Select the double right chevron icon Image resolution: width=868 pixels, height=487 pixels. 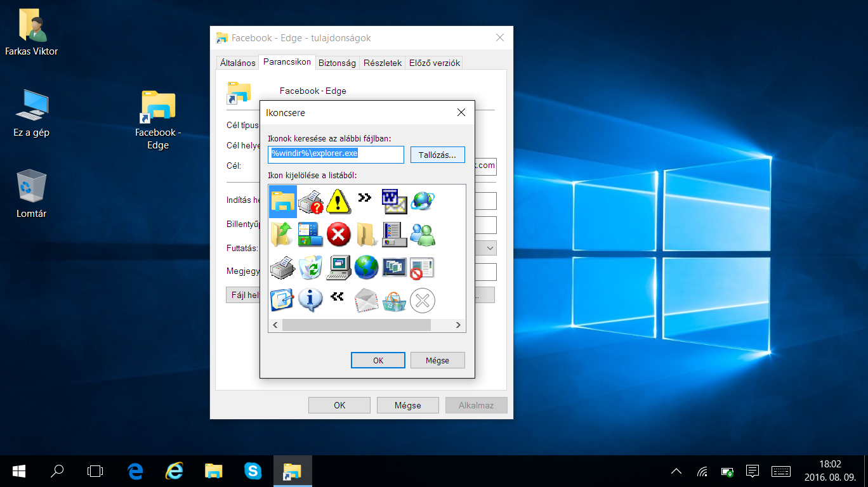(x=364, y=198)
